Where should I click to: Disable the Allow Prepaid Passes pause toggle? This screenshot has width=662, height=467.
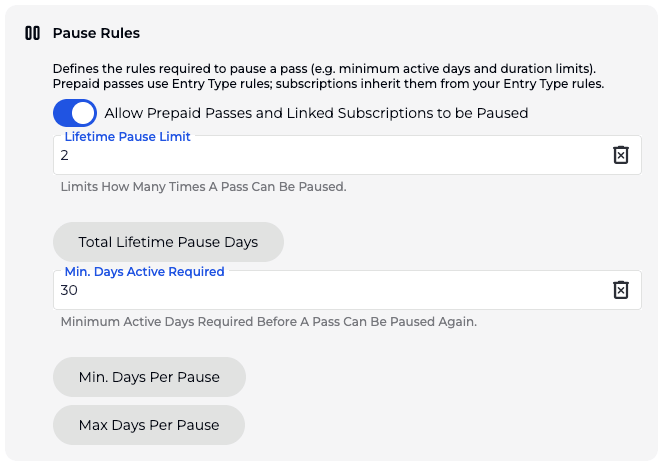click(x=75, y=113)
